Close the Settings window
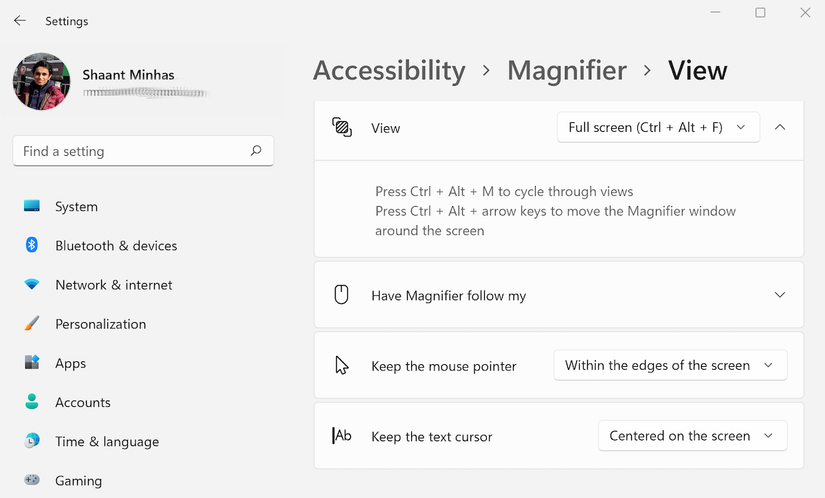825x498 pixels. click(805, 12)
